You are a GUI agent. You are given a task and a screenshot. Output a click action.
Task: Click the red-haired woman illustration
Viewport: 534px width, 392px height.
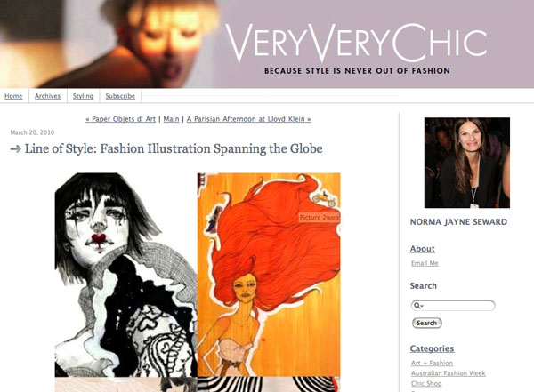click(269, 275)
